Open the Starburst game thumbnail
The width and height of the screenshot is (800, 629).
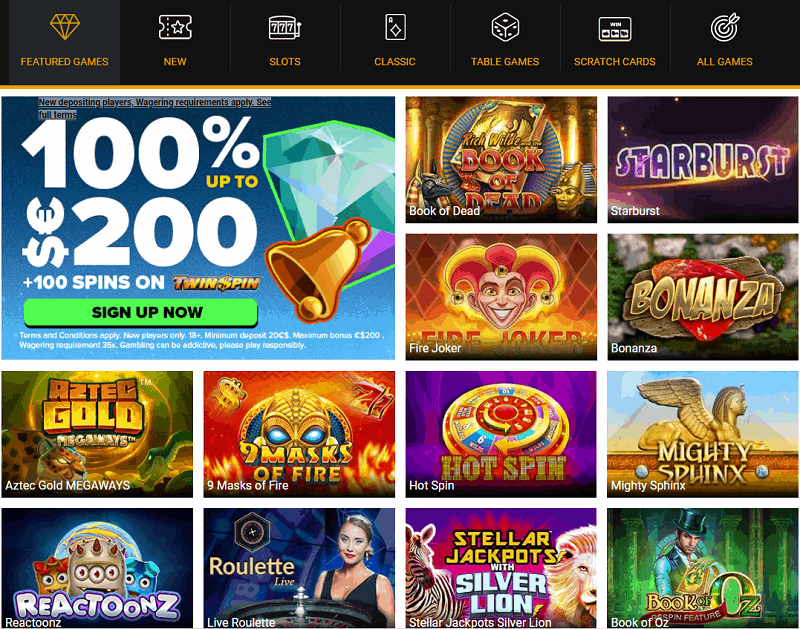click(703, 160)
